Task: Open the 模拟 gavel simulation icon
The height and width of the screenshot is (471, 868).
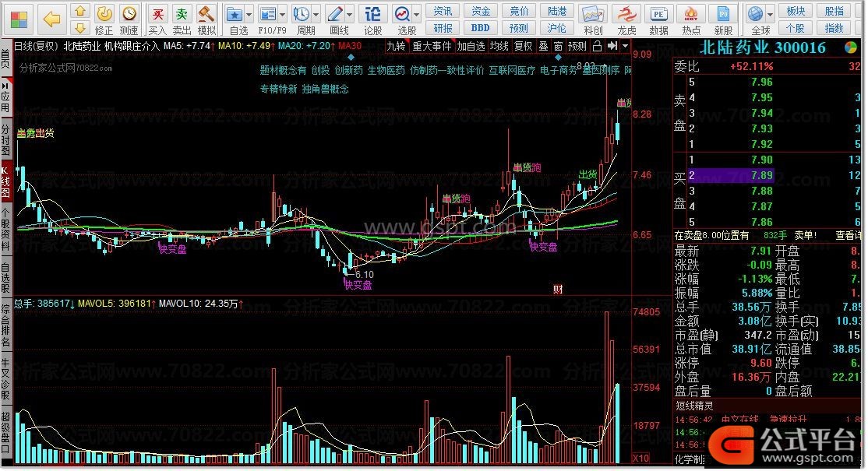Action: tap(206, 14)
